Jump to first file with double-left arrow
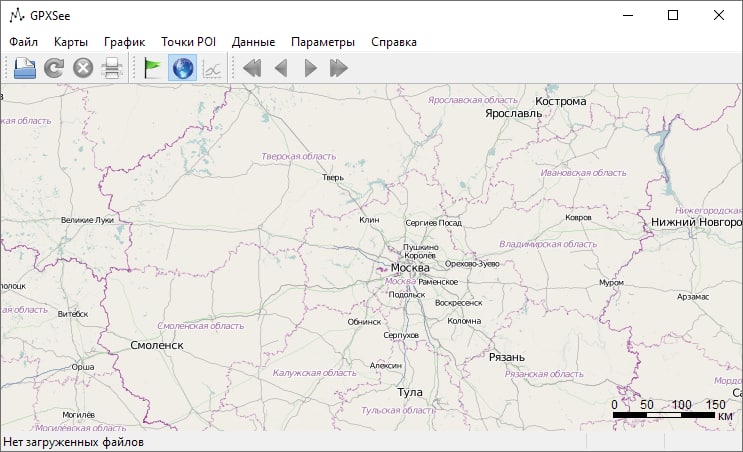Screen dimensions: 743x452 (x=252, y=68)
